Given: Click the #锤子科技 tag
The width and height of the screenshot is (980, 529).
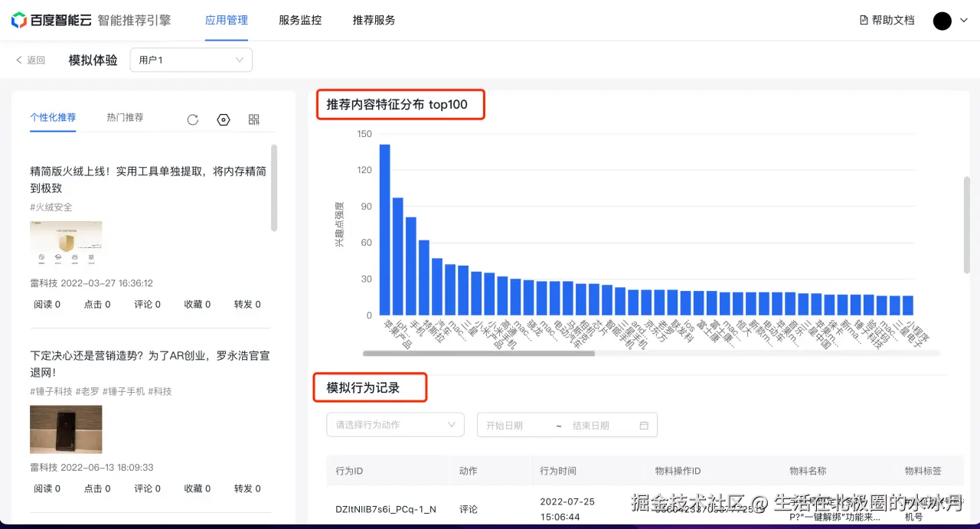Looking at the screenshot, I should pyautogui.click(x=51, y=391).
